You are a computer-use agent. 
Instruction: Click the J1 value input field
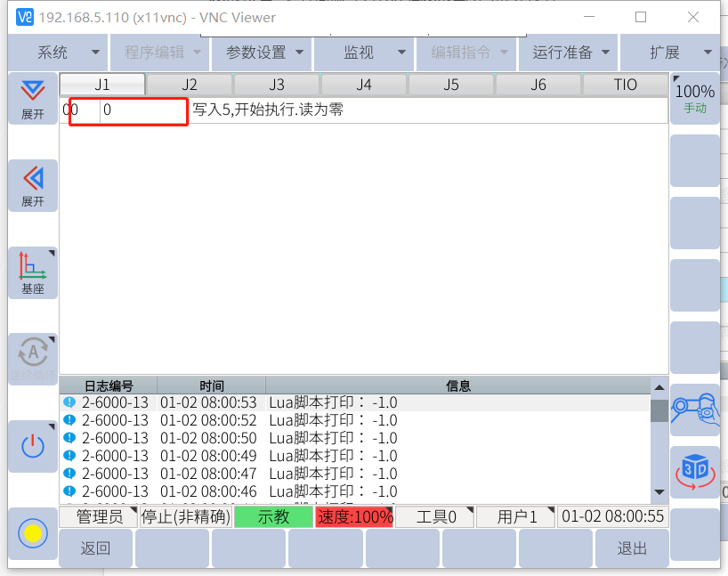coord(142,110)
